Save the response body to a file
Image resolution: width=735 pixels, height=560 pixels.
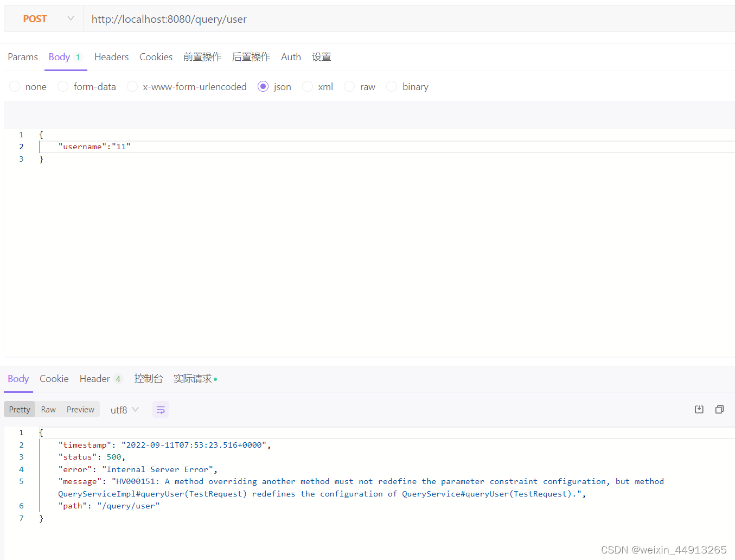[x=699, y=409]
